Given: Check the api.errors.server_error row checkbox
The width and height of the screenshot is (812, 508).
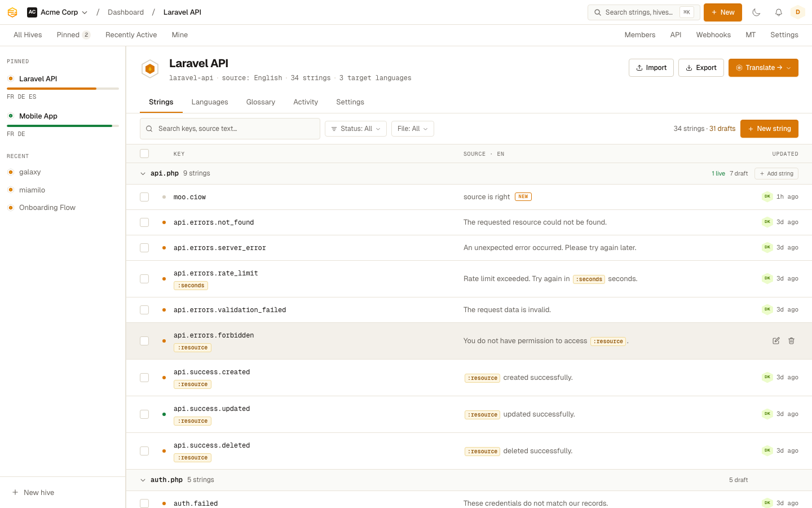Looking at the screenshot, I should [x=144, y=248].
